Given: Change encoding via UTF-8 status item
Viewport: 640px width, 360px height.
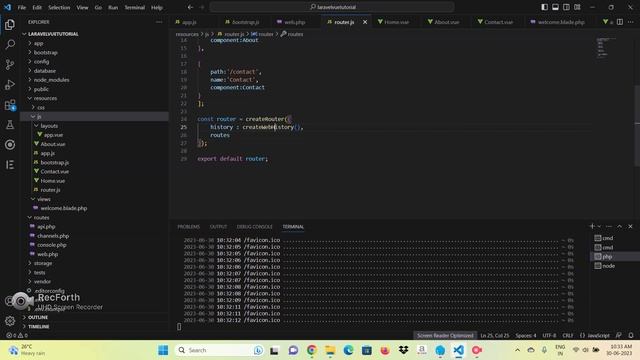Looking at the screenshot, I should click(549, 336).
